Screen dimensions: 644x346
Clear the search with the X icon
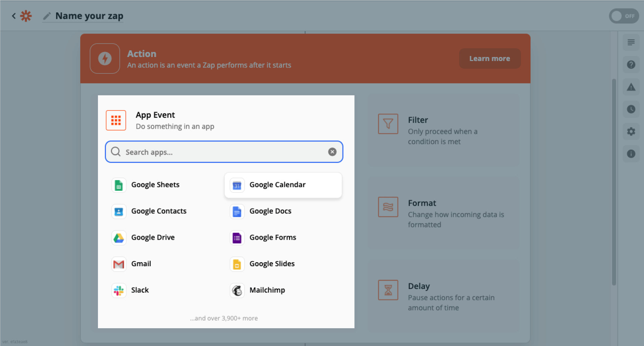point(332,152)
